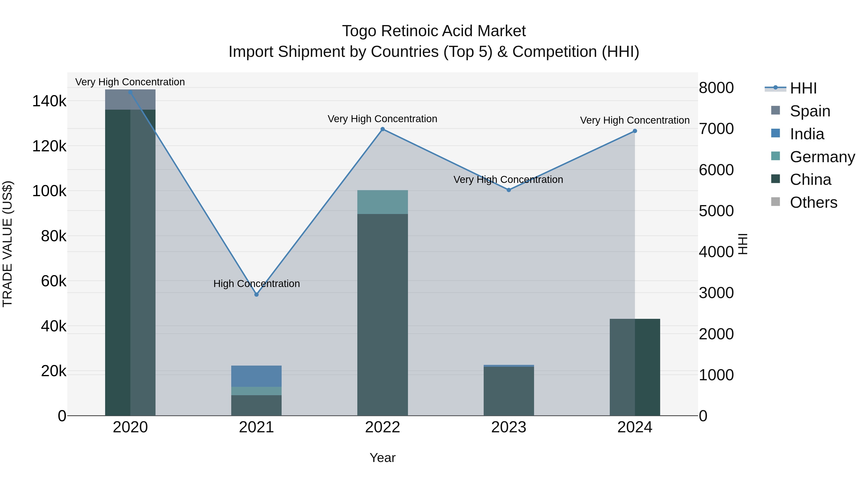This screenshot has height=488, width=868.
Task: Click the China bar for 2024
Action: click(x=635, y=368)
